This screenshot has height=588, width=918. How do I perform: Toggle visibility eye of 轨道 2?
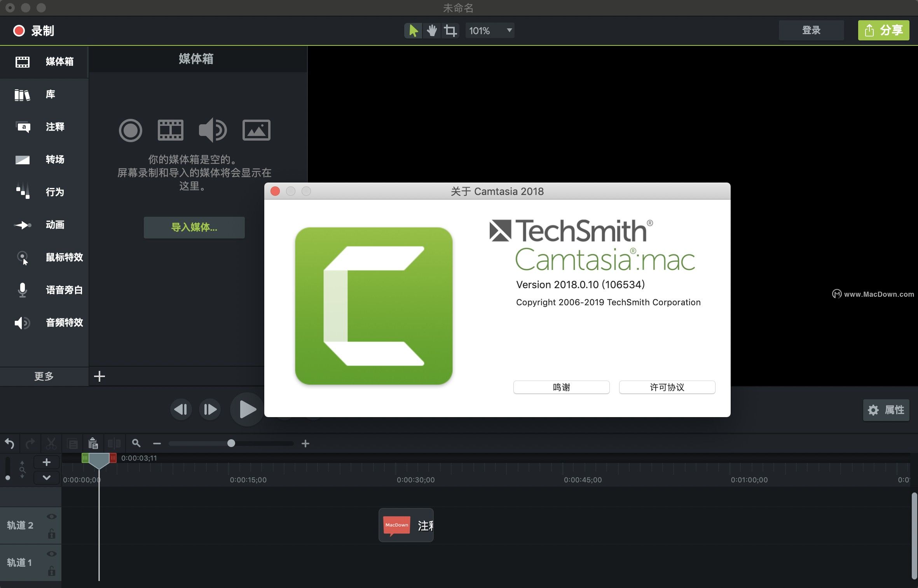coord(52,517)
